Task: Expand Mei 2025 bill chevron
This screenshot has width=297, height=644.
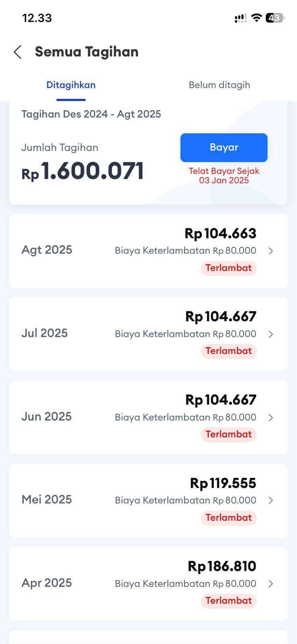Action: coord(271,500)
